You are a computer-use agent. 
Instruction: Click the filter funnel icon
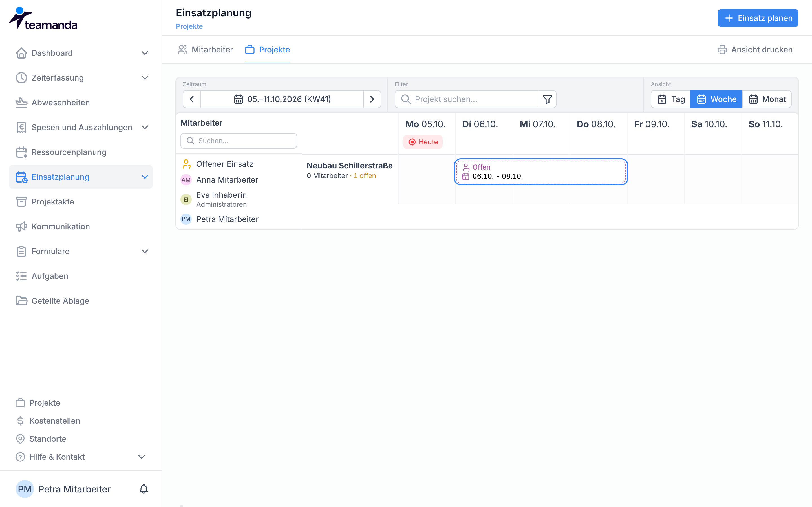click(547, 99)
